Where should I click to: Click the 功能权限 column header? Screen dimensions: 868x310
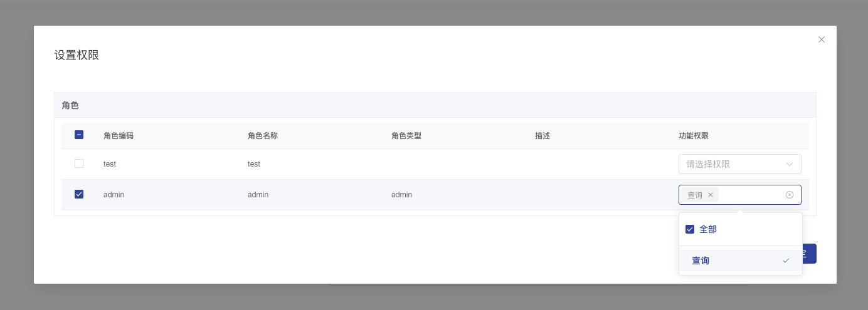(x=694, y=136)
